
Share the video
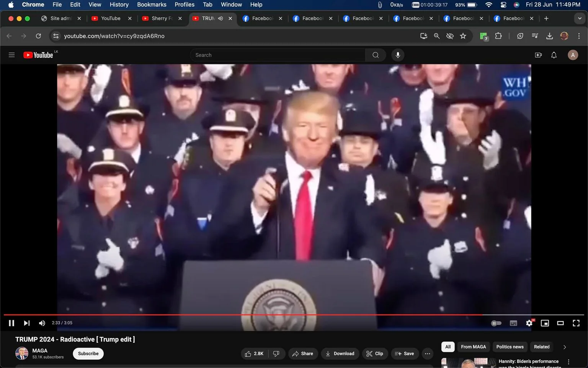pos(303,353)
